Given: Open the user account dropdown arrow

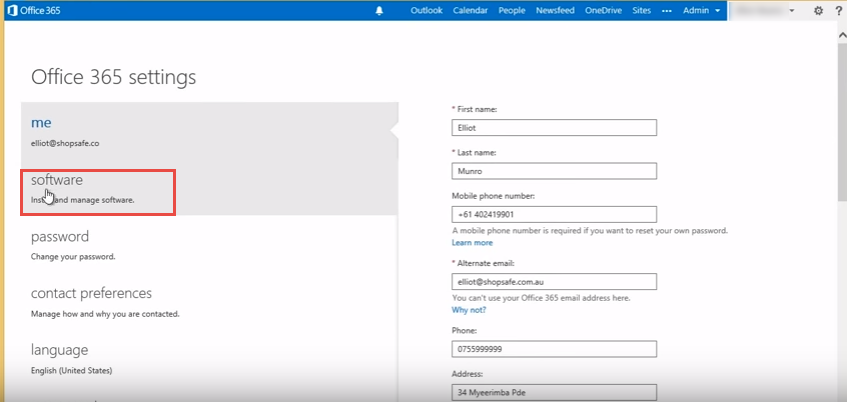Looking at the screenshot, I should point(792,11).
